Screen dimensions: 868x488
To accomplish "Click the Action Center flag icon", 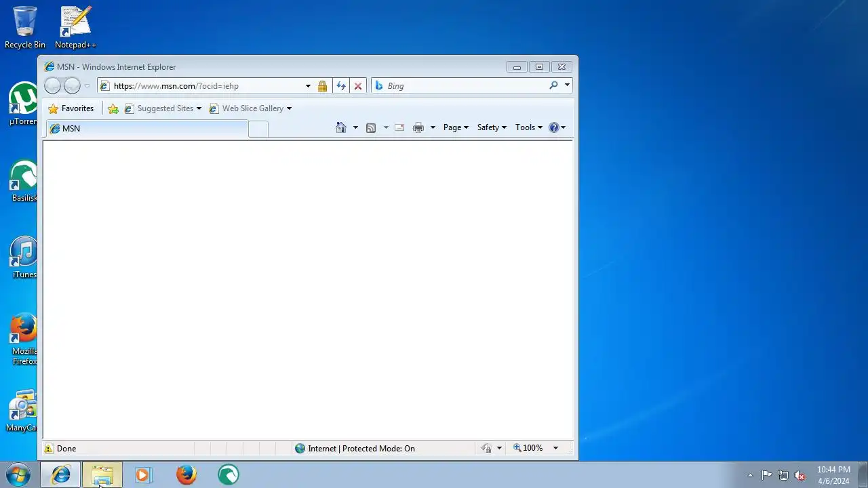I will [766, 475].
